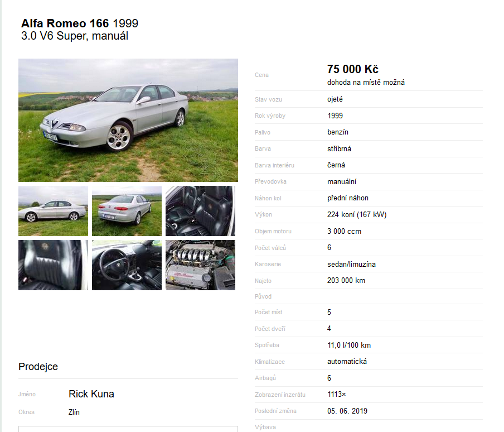View the rear view car thumbnail
504x432 pixels.
(x=127, y=210)
